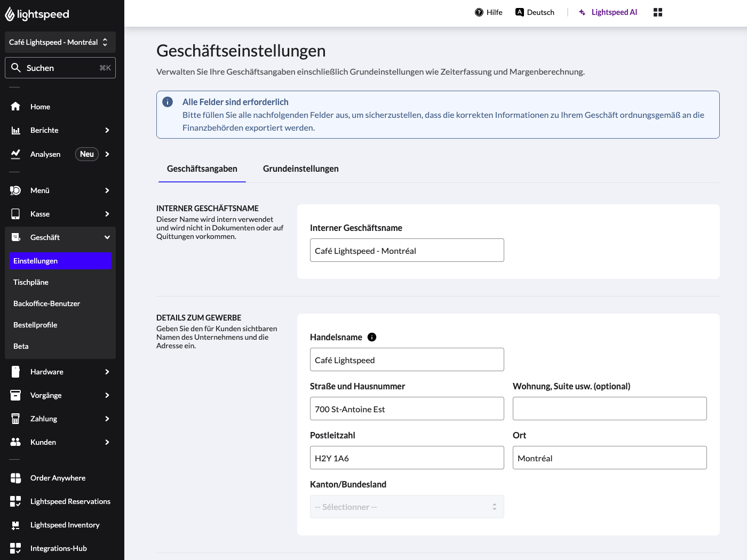Click the info icon in required-fields banner
This screenshot has width=747, height=560.
[168, 102]
